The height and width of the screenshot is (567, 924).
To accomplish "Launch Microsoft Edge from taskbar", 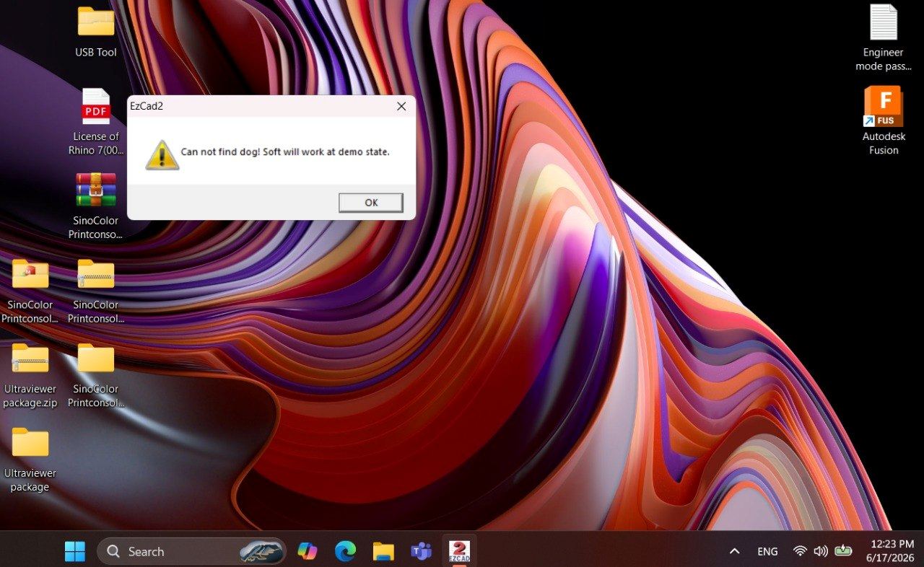I will pos(345,551).
